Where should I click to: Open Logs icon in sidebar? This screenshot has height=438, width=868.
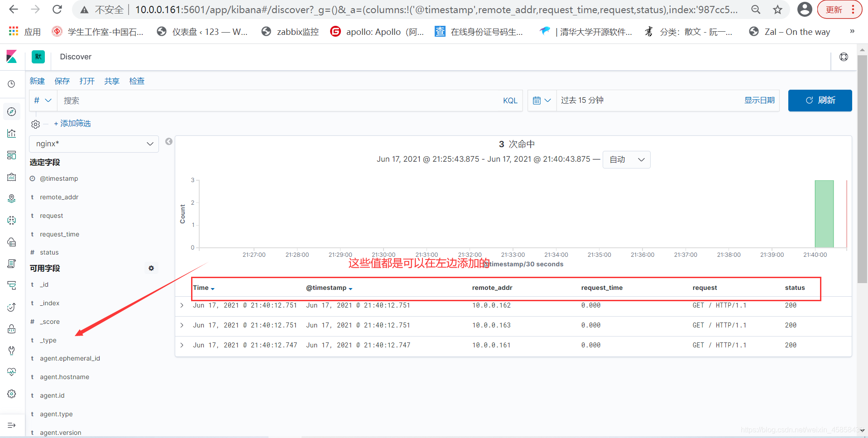coord(12,264)
